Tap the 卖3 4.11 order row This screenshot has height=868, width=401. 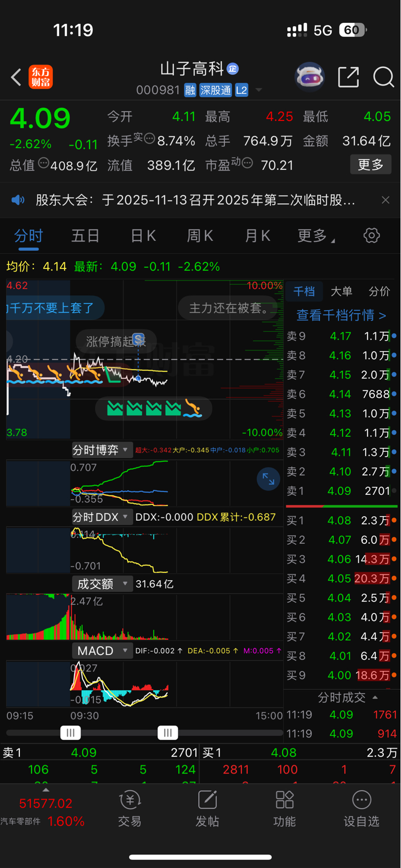342,452
